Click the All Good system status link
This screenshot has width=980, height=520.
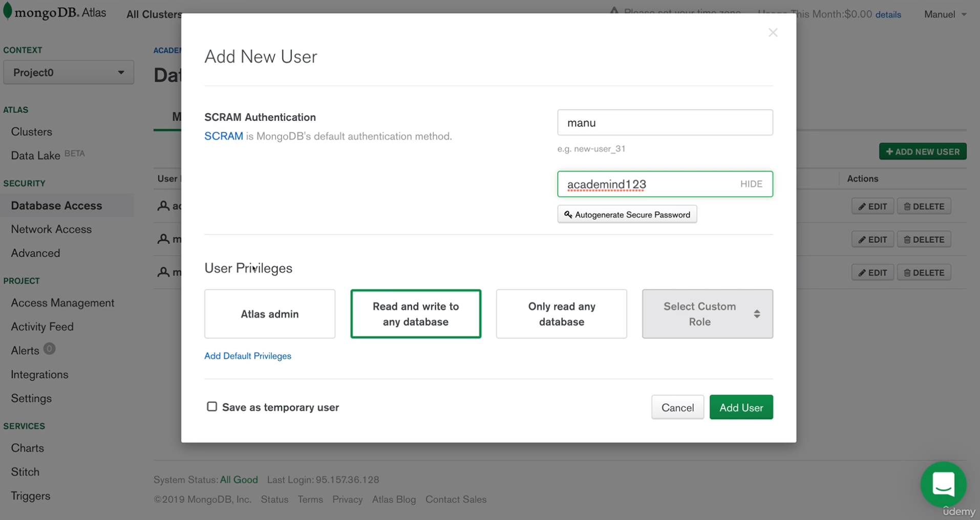pos(239,480)
